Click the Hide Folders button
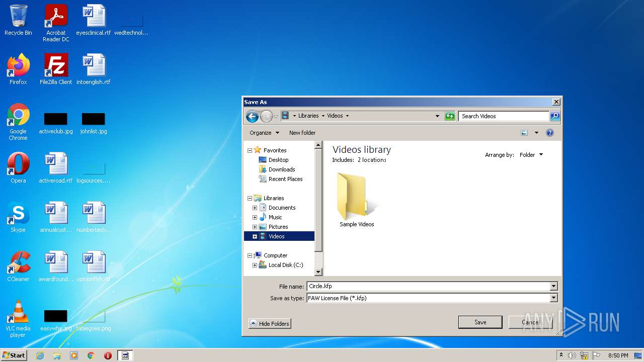Image resolution: width=644 pixels, height=362 pixels. tap(270, 324)
